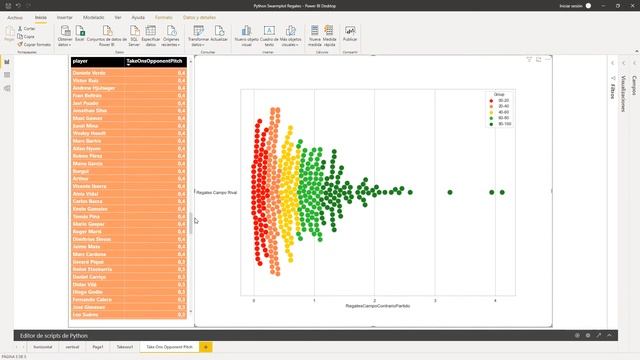Open the Data view in left sidebar
The height and width of the screenshot is (360, 640).
7,75
